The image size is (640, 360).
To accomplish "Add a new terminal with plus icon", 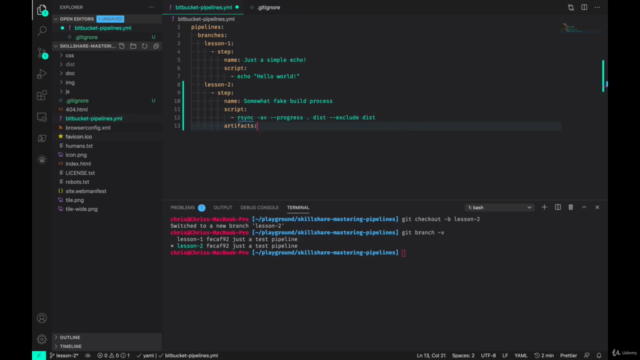I will tap(544, 207).
